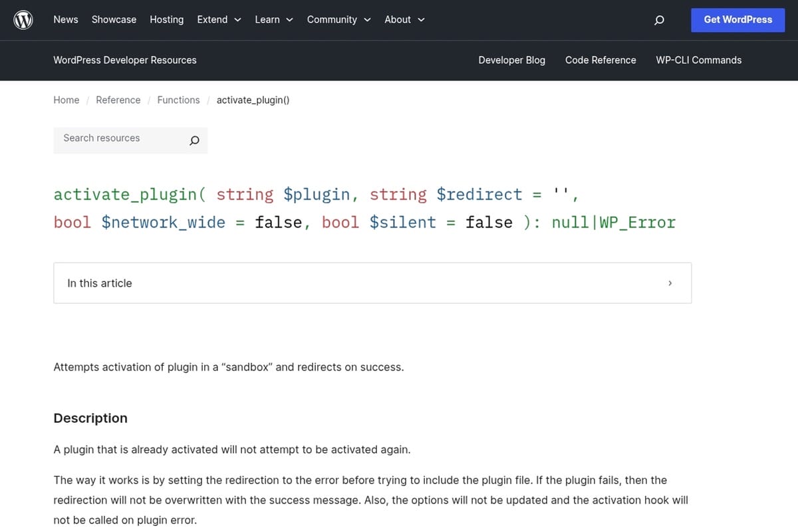Open the About dropdown menu
Image resolution: width=798 pixels, height=532 pixels.
tap(404, 19)
